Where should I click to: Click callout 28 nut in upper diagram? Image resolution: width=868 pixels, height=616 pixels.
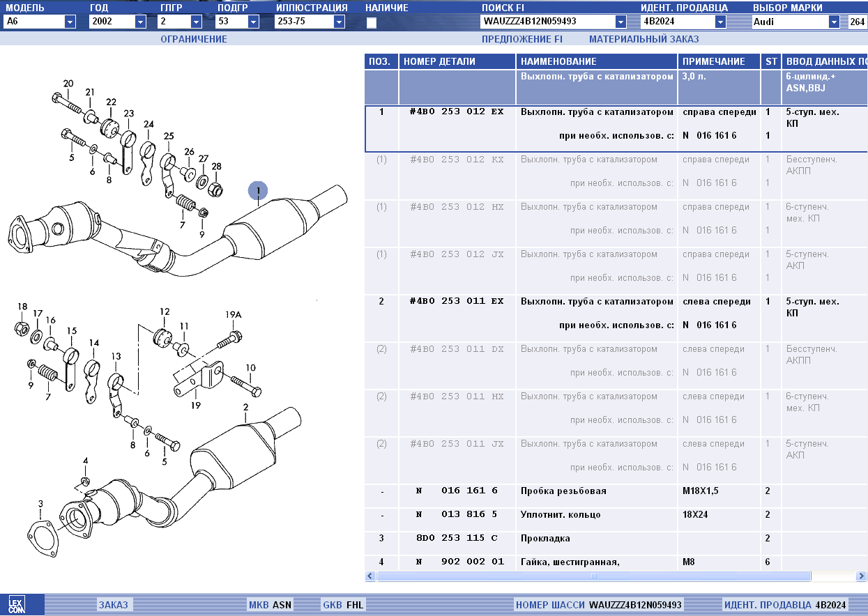click(x=216, y=167)
